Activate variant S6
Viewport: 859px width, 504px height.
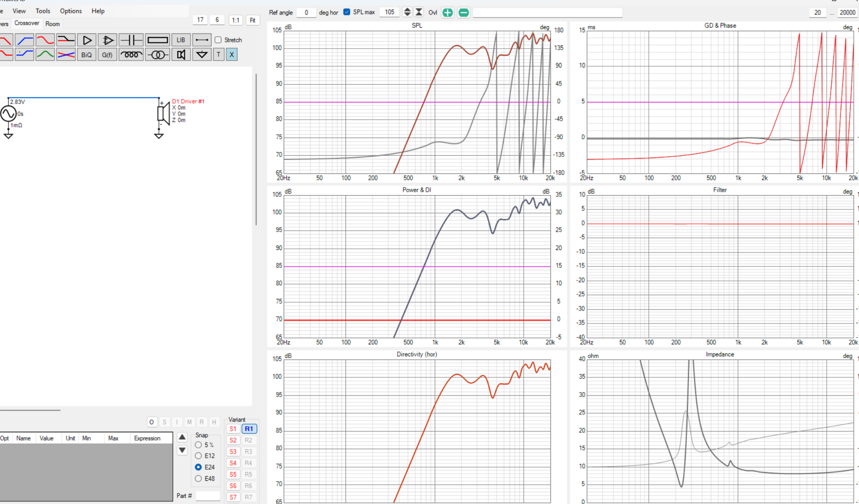point(233,486)
